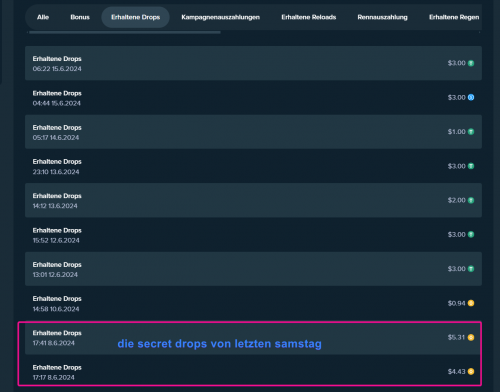Image resolution: width=500 pixels, height=392 pixels.
Task: Click blue coin icon in 04:44 15.6.2024 row
Action: (x=471, y=97)
